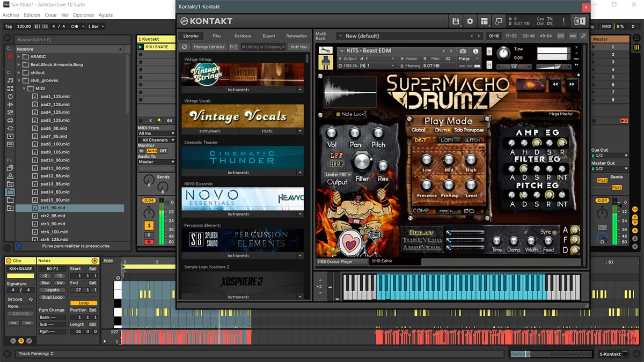Click the Tap tempo button
The width and height of the screenshot is (644, 362).
[x=9, y=26]
